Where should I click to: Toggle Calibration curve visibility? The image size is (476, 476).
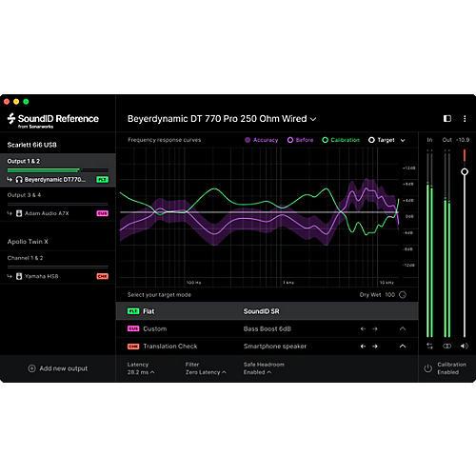point(341,140)
